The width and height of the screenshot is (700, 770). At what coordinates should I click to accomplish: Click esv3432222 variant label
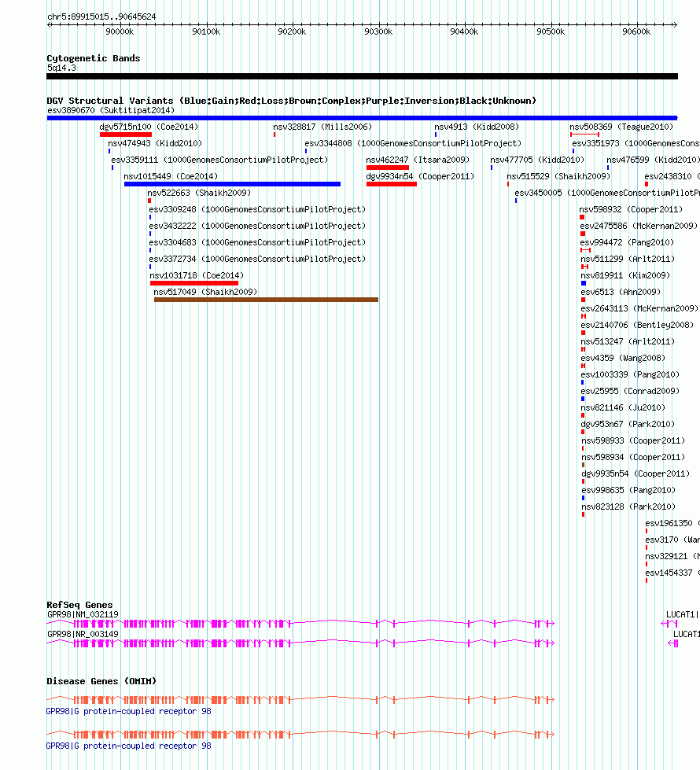point(257,226)
